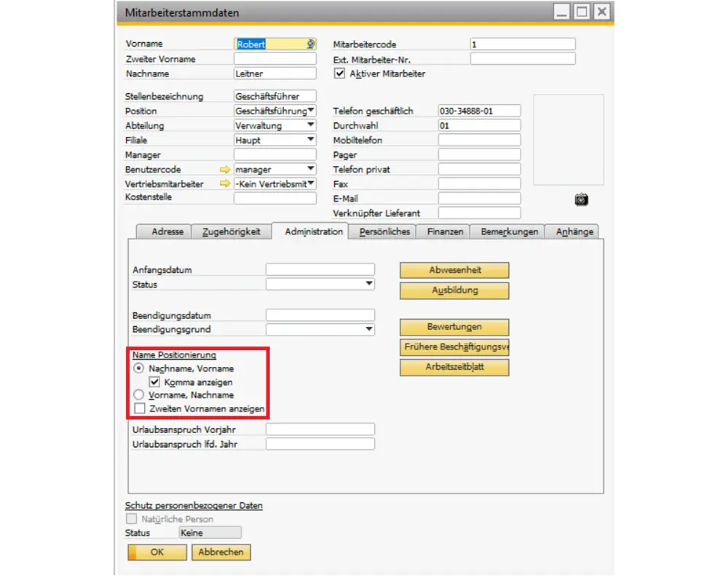Close the Mitarbeiterstammdaten window
This screenshot has height=578, width=728.
602,12
